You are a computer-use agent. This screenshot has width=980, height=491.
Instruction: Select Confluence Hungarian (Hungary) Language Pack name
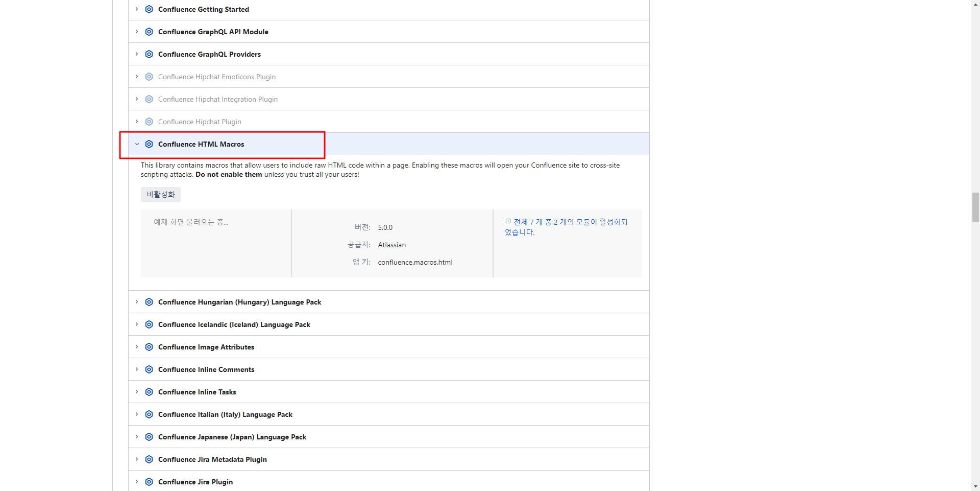point(240,302)
